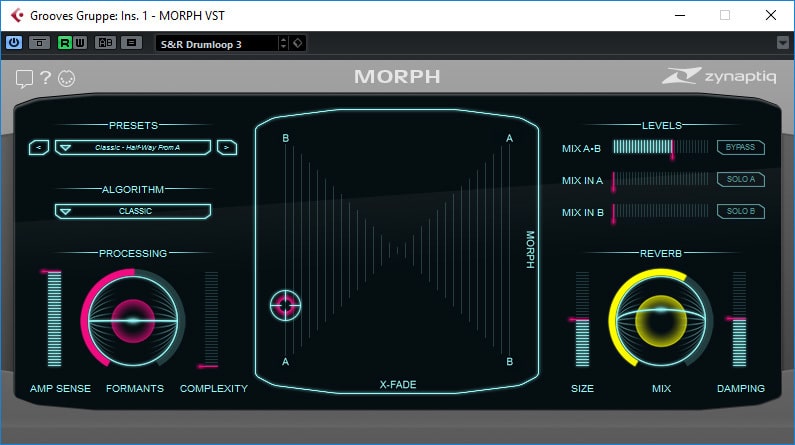
Task: Go to previous preset arrow
Action: click(39, 147)
